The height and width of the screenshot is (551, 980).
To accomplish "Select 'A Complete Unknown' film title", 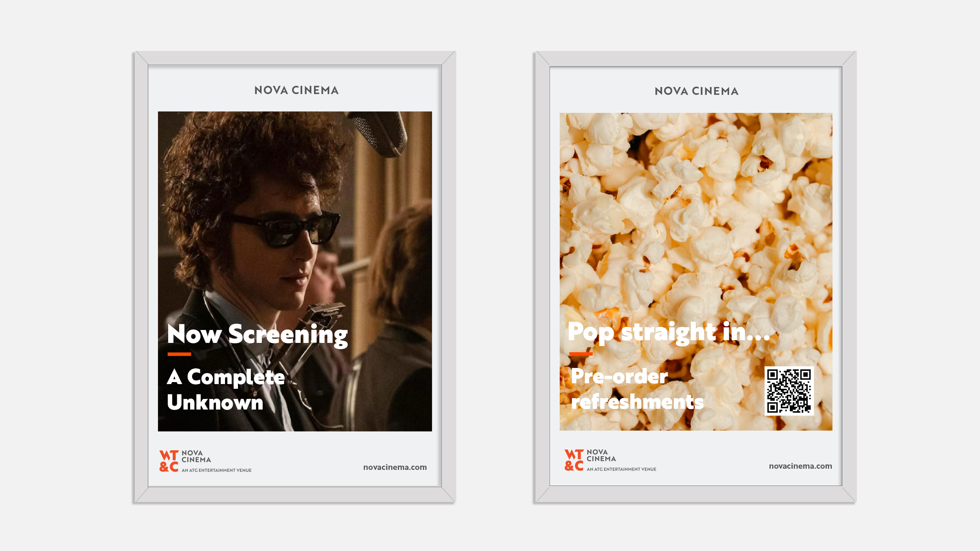I will (226, 390).
